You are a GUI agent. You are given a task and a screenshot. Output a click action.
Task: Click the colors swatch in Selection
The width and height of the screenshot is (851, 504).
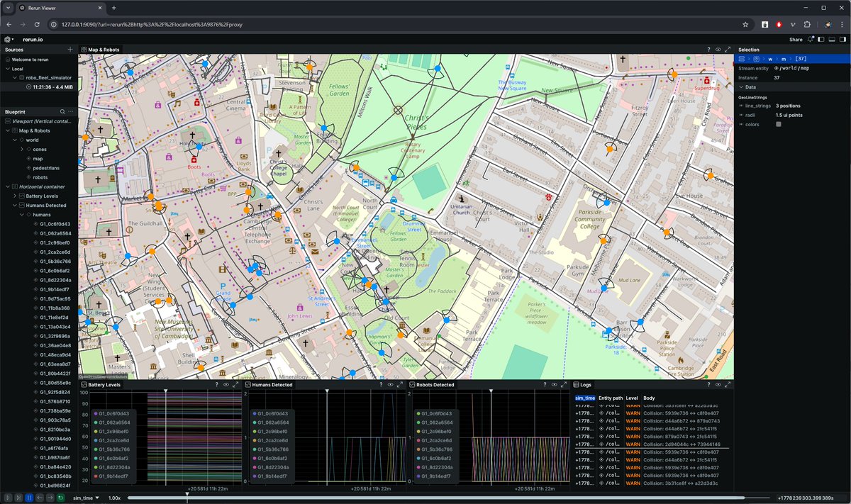coord(779,124)
